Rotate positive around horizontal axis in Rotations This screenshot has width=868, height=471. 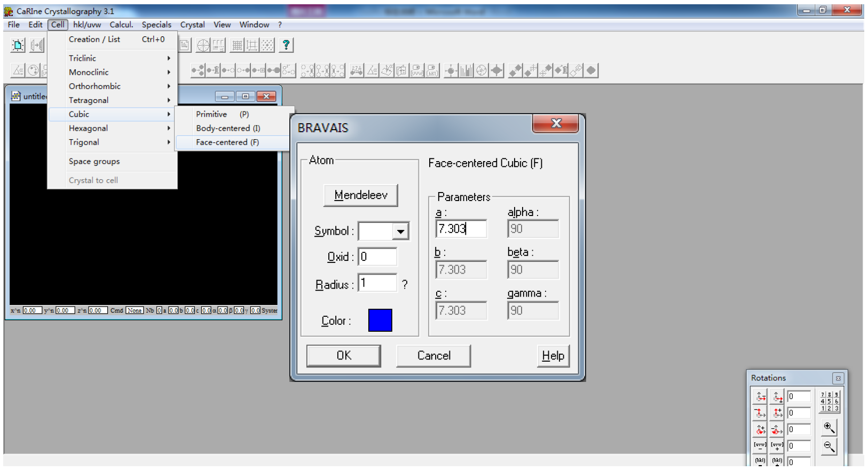pos(778,396)
